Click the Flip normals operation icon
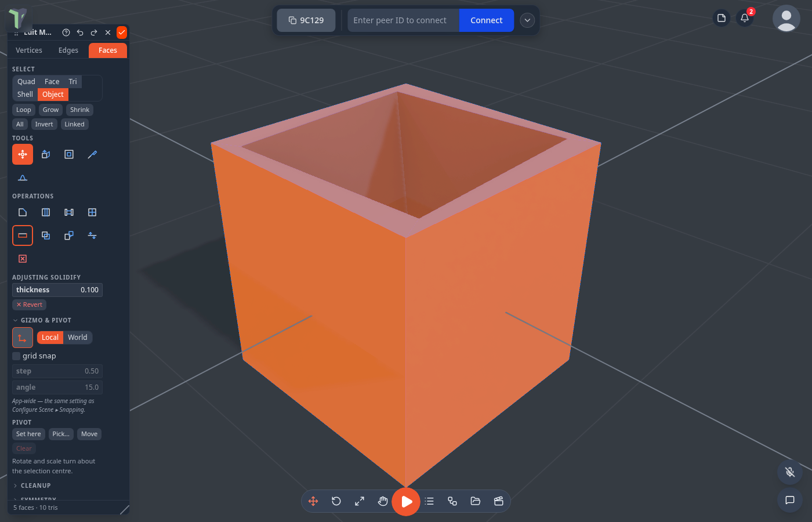This screenshot has width=812, height=522. click(92, 235)
